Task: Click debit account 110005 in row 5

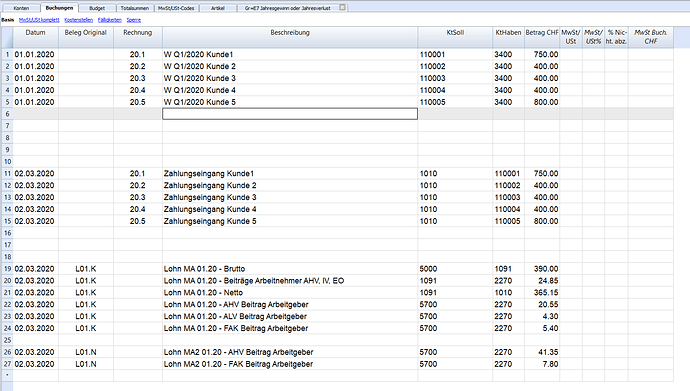Action: (x=455, y=102)
